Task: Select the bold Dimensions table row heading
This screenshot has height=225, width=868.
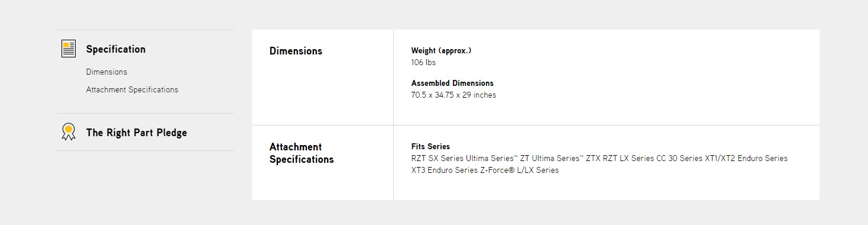Action: point(296,51)
